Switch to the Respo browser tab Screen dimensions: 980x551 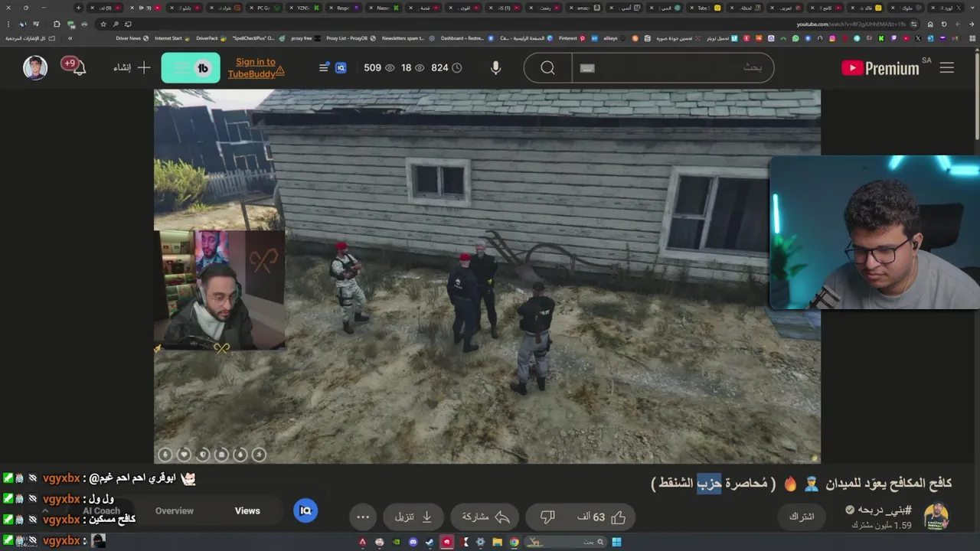343,8
